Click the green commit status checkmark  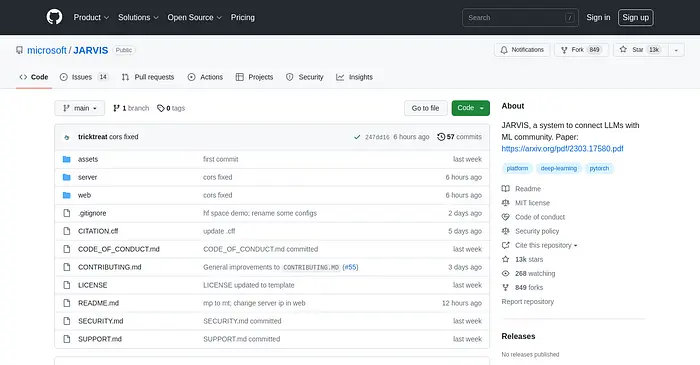point(357,137)
